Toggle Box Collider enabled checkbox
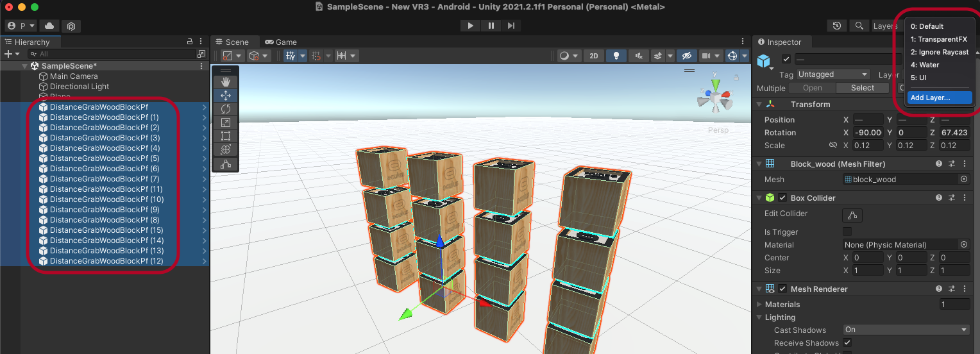The height and width of the screenshot is (354, 980). 782,198
